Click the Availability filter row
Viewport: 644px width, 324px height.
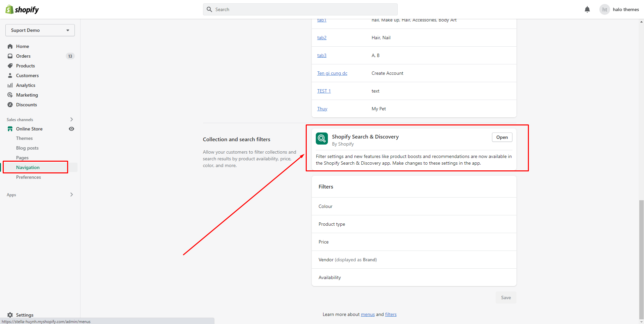pos(414,277)
